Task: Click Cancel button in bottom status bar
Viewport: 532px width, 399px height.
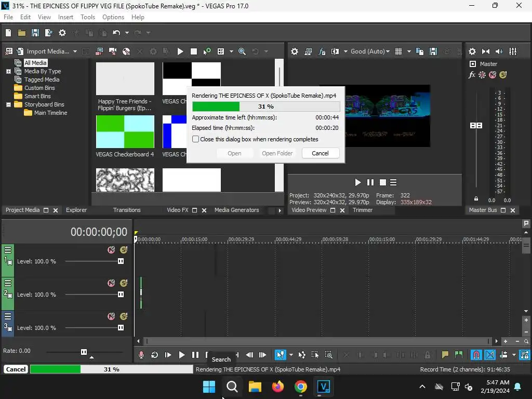Action: (16, 369)
